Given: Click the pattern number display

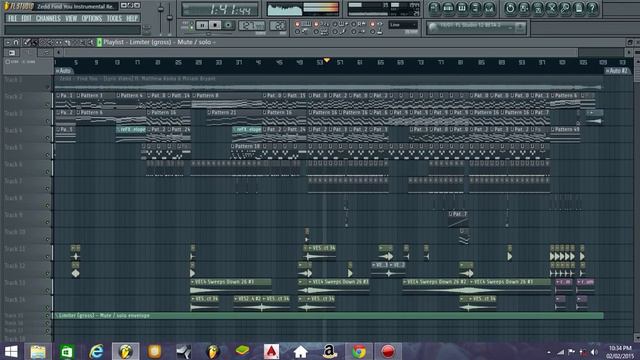Looking at the screenshot, I should (x=278, y=26).
